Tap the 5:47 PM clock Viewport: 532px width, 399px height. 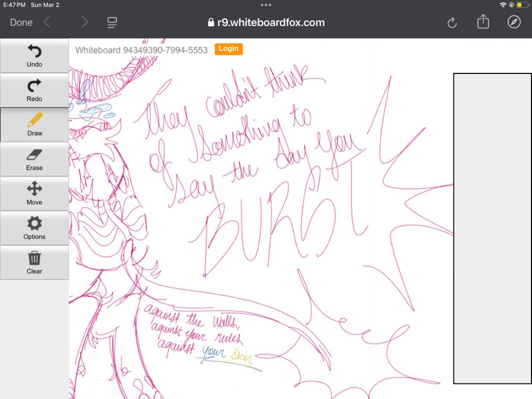pyautogui.click(x=14, y=5)
